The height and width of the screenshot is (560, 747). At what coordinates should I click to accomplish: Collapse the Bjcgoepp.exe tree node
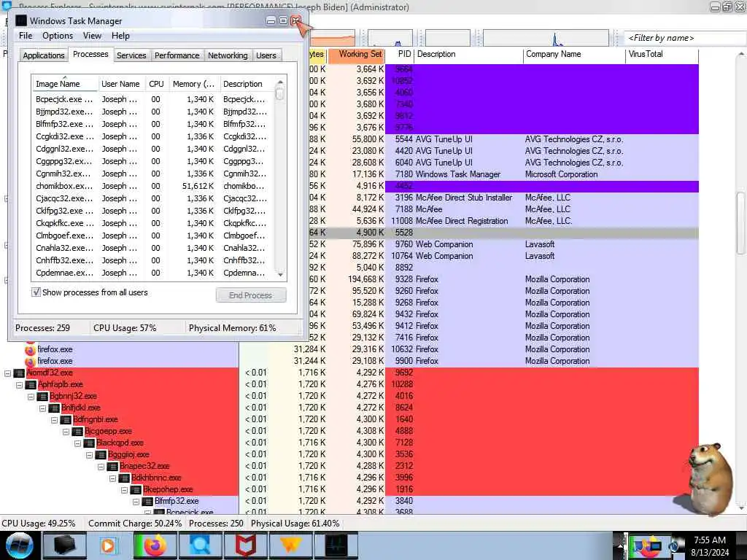(66, 432)
